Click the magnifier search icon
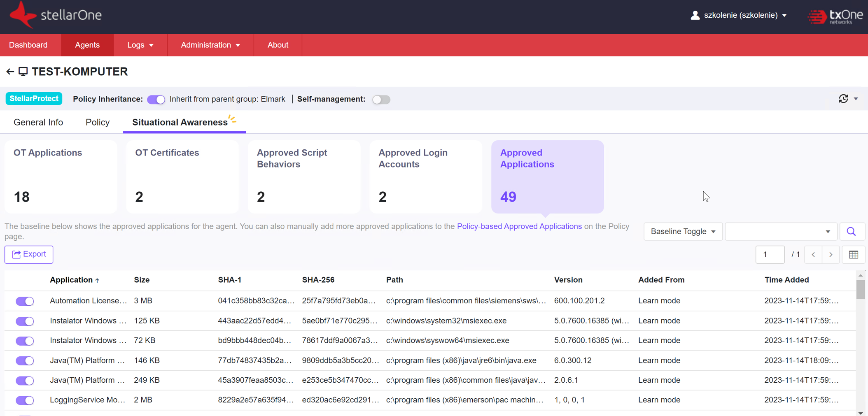The image size is (868, 416). pos(851,232)
